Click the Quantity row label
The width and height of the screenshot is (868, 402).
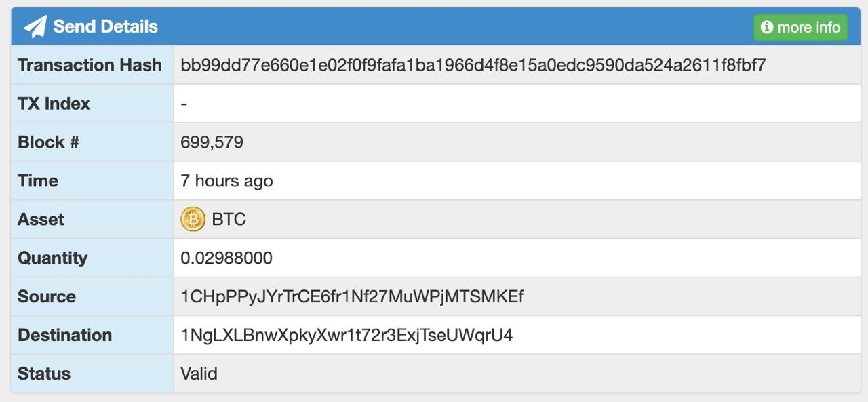point(52,258)
